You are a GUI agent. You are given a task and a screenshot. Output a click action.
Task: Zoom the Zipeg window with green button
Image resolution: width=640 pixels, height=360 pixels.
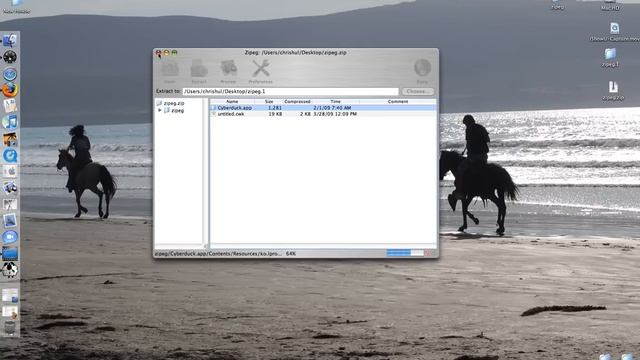point(175,53)
